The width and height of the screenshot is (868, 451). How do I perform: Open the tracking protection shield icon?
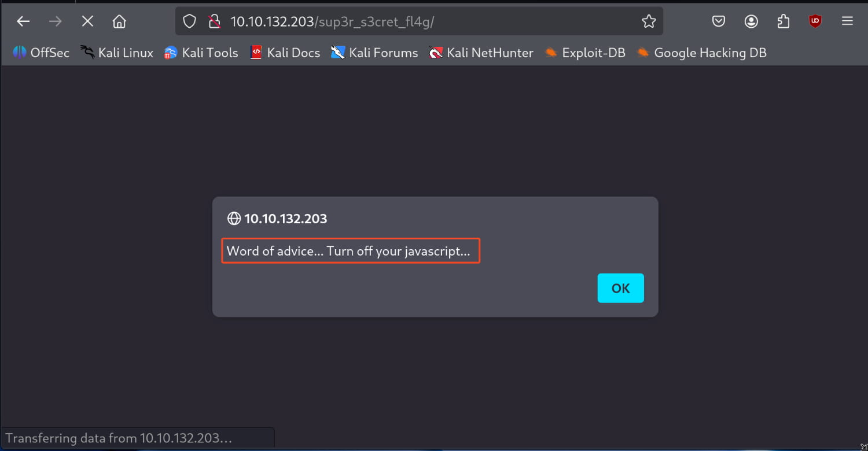190,21
